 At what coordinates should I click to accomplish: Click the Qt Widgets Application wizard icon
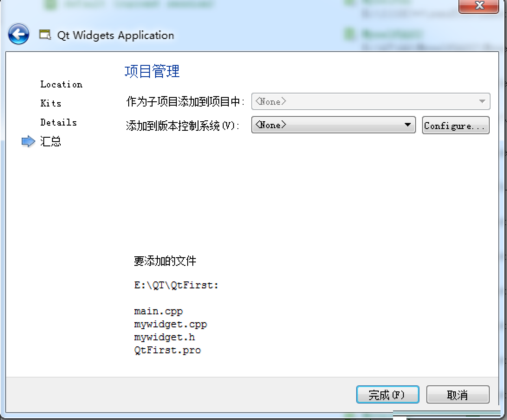click(x=45, y=35)
